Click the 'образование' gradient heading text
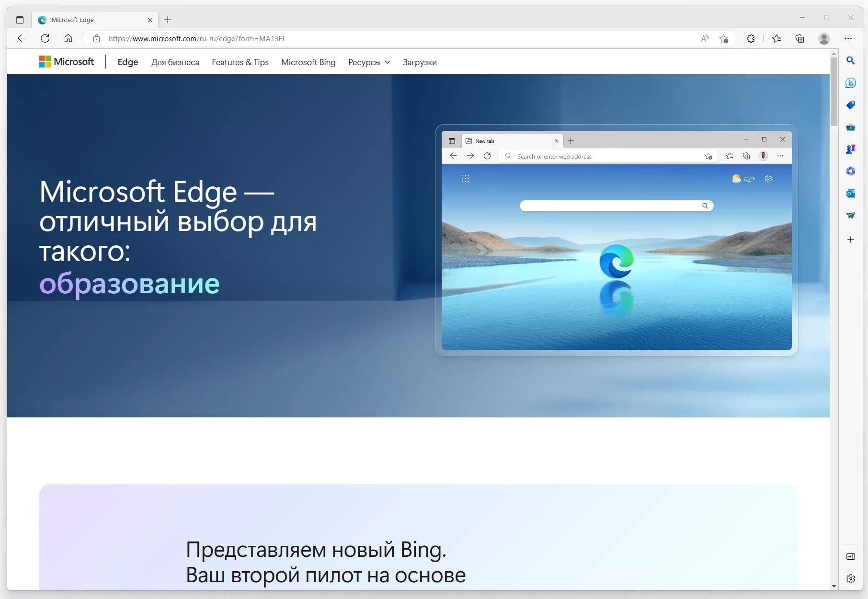The height and width of the screenshot is (599, 868). (129, 284)
